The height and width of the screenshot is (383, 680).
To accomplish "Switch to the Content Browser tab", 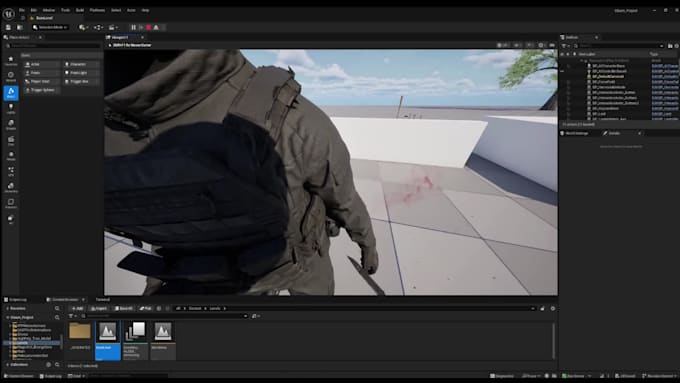I will [x=65, y=300].
